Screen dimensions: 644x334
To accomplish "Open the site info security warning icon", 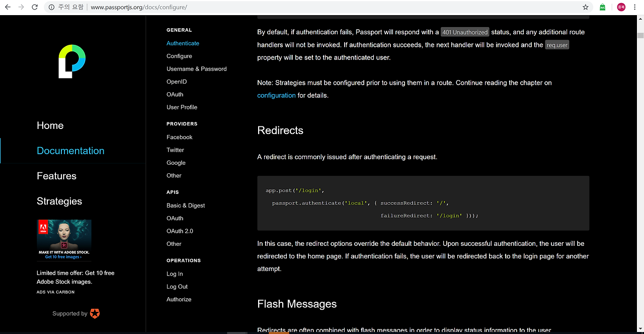I will pyautogui.click(x=52, y=7).
